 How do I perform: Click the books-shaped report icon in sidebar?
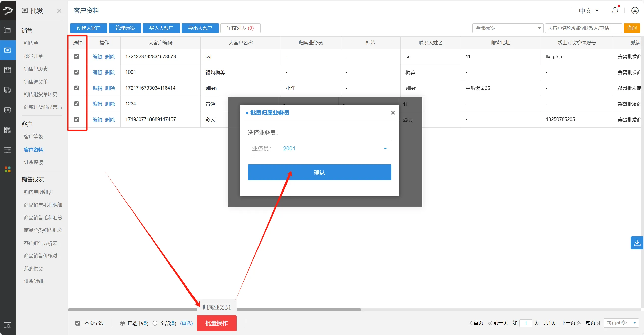[7, 130]
